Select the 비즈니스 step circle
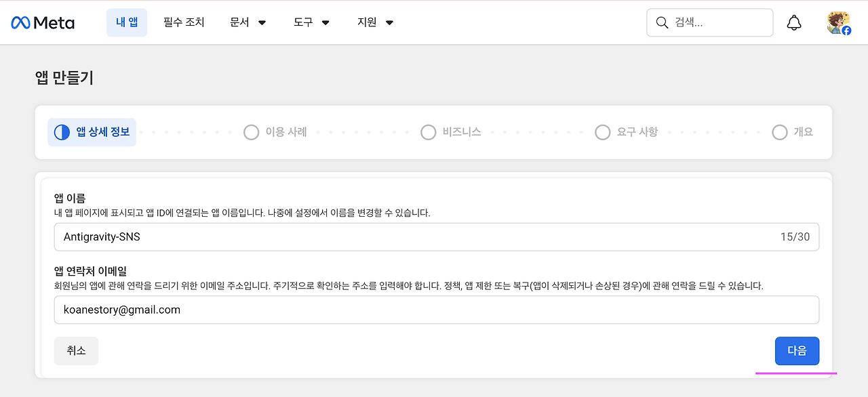868x397 pixels. (428, 132)
